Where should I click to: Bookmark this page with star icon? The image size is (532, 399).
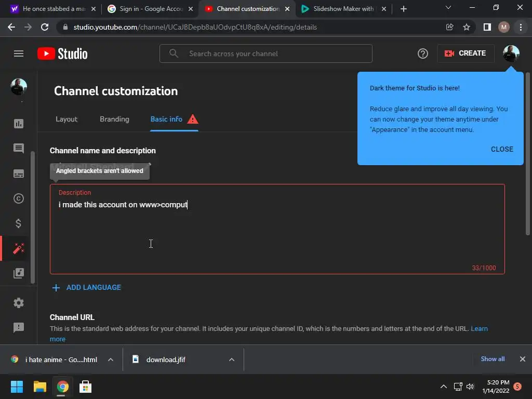(467, 27)
